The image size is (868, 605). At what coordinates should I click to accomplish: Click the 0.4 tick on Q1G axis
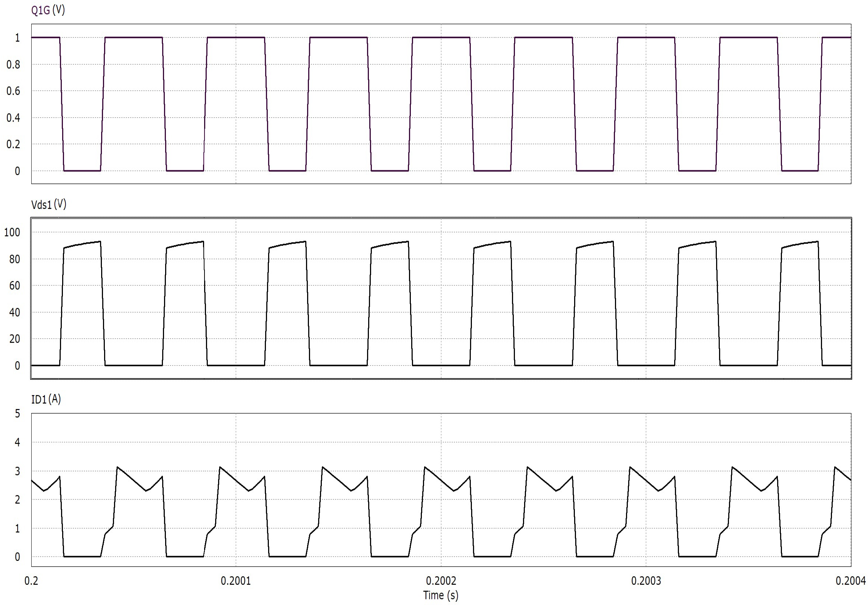(x=13, y=118)
